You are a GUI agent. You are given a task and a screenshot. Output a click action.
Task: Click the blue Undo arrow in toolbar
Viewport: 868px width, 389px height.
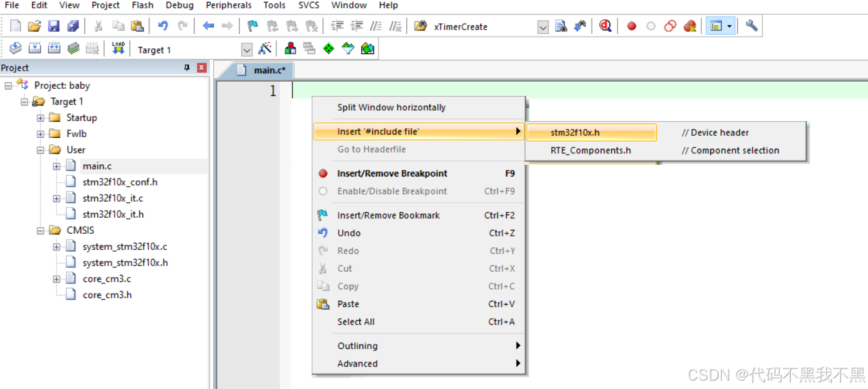[x=163, y=26]
